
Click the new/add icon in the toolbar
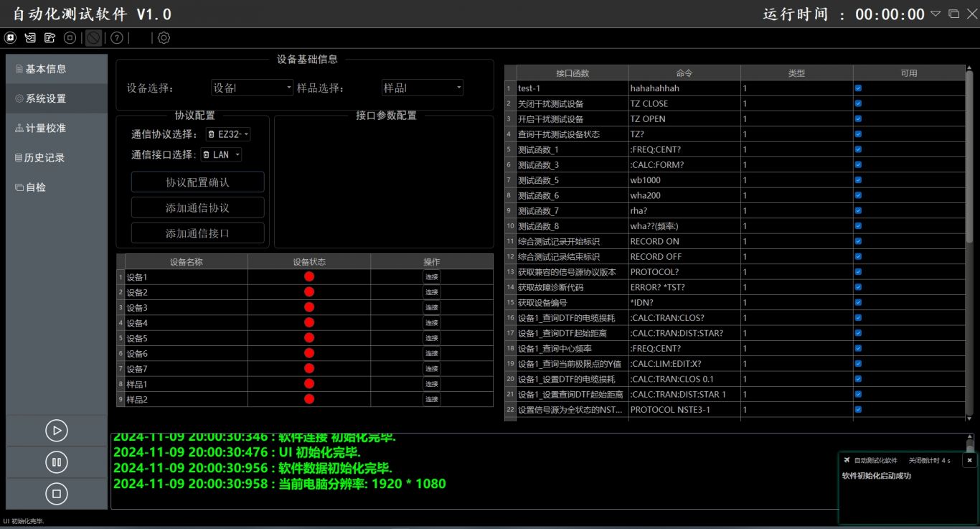[x=10, y=38]
